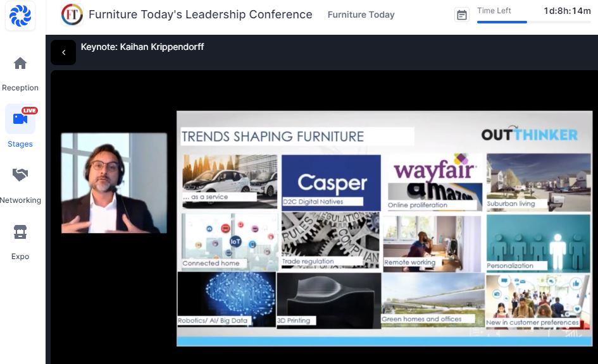This screenshot has height=364, width=598.
Task: Click the OUTTHINKER logo on the slide
Action: tap(530, 134)
